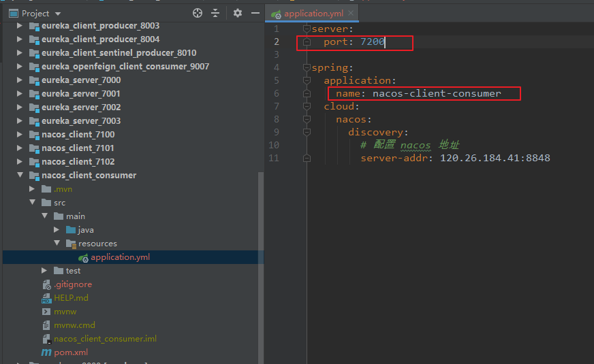Viewport: 594px width, 364px height.
Task: Select the resources folder in the tree
Action: coord(97,244)
